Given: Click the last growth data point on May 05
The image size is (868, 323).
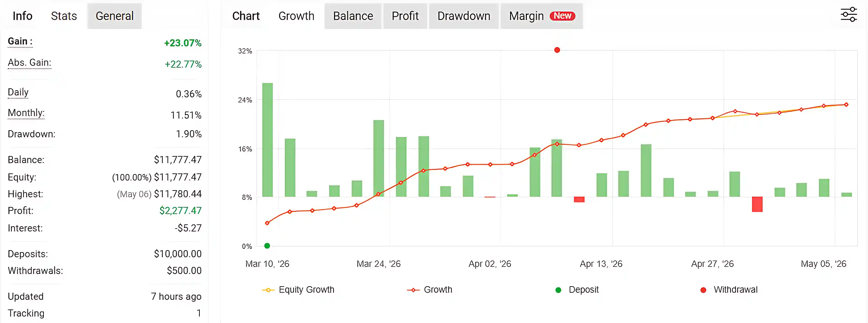Looking at the screenshot, I should (846, 104).
